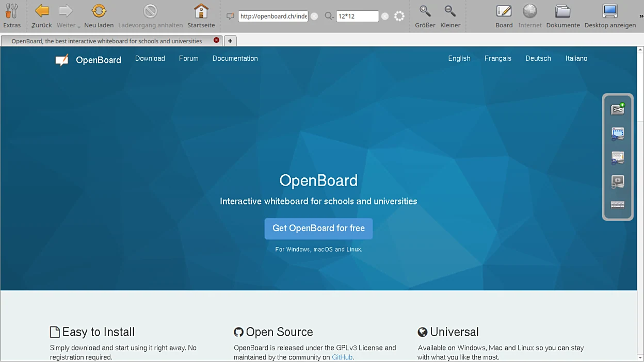Switch site language to Italiano
The width and height of the screenshot is (644, 362).
pyautogui.click(x=576, y=58)
